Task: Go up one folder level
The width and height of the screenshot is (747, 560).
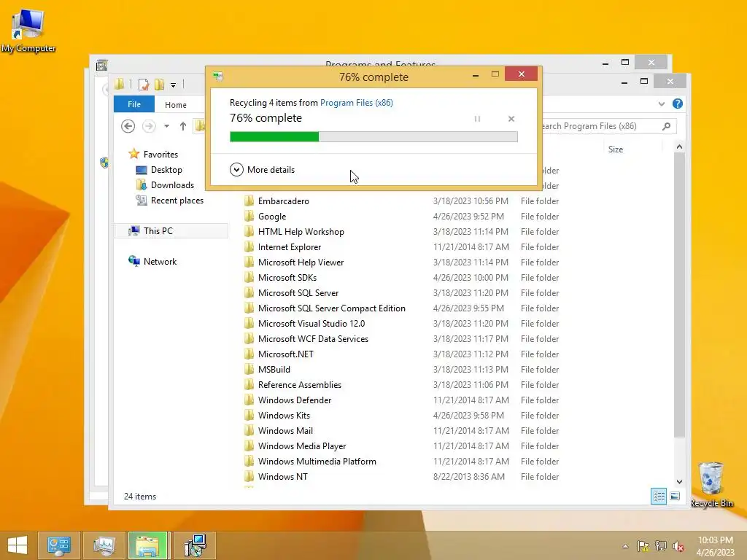Action: [183, 126]
